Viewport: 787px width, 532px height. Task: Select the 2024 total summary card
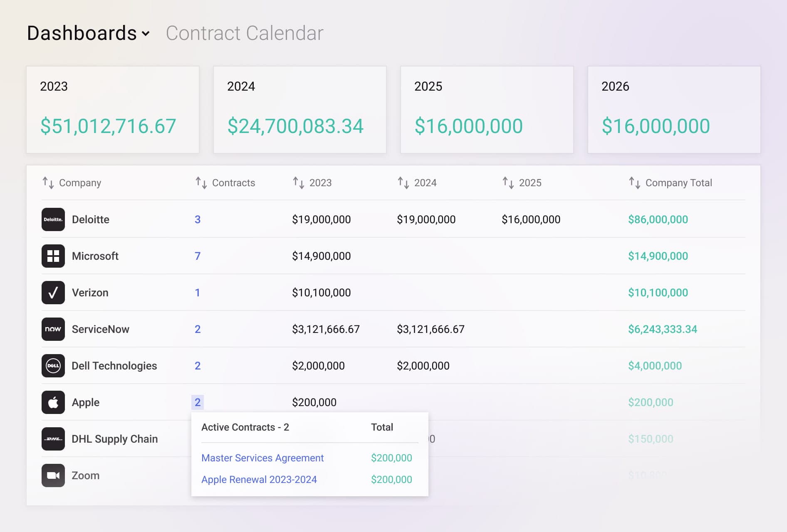(299, 109)
